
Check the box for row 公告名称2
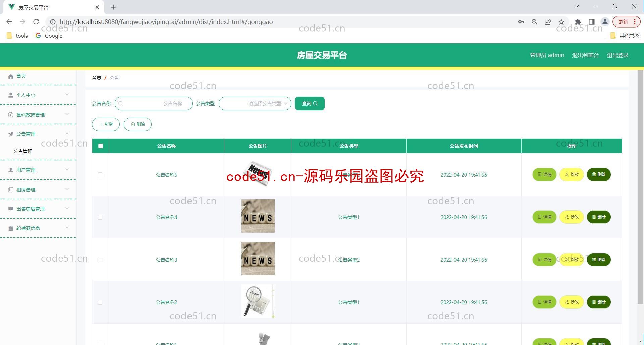(100, 302)
